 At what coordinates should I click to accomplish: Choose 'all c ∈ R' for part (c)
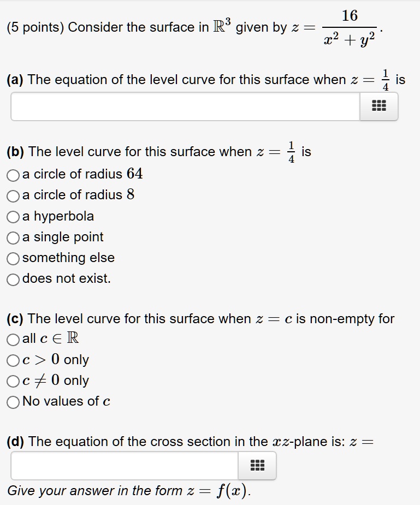coord(14,339)
